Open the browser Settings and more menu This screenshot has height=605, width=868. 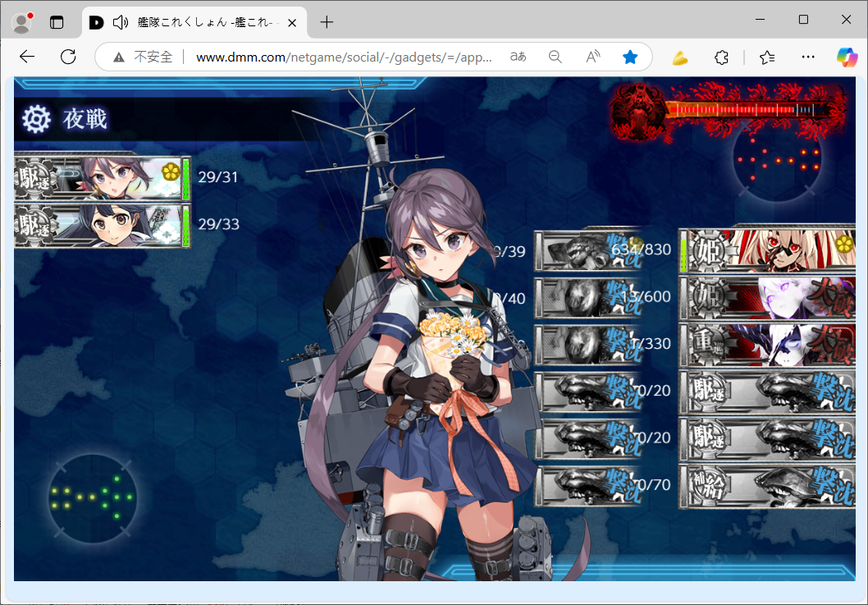808,57
